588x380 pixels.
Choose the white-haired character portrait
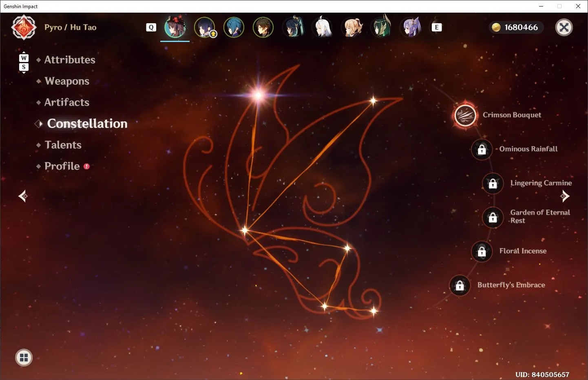[322, 27]
